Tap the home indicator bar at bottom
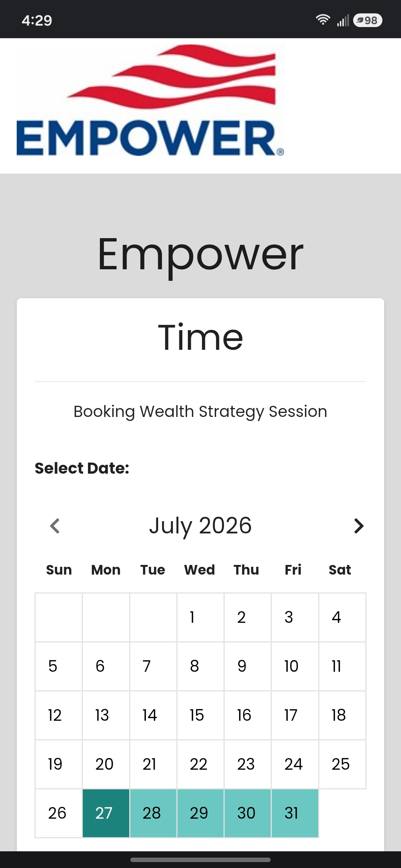This screenshot has height=868, width=401. tap(200, 860)
